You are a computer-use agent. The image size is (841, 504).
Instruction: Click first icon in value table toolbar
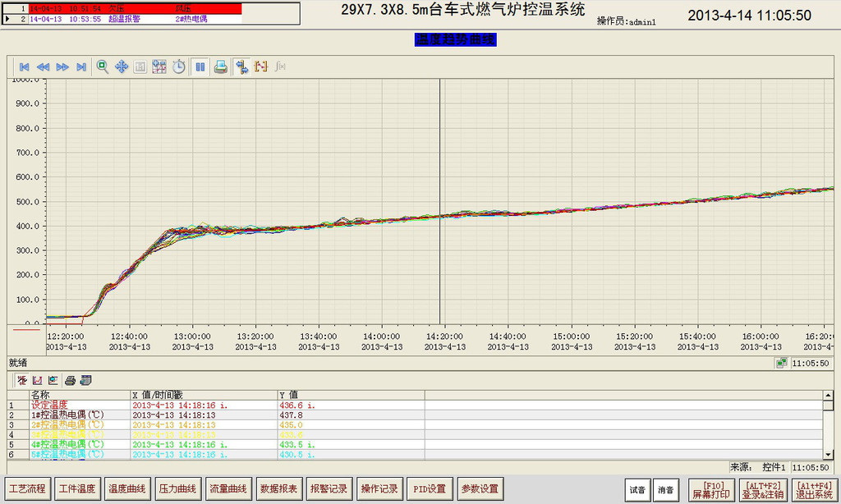click(x=22, y=380)
